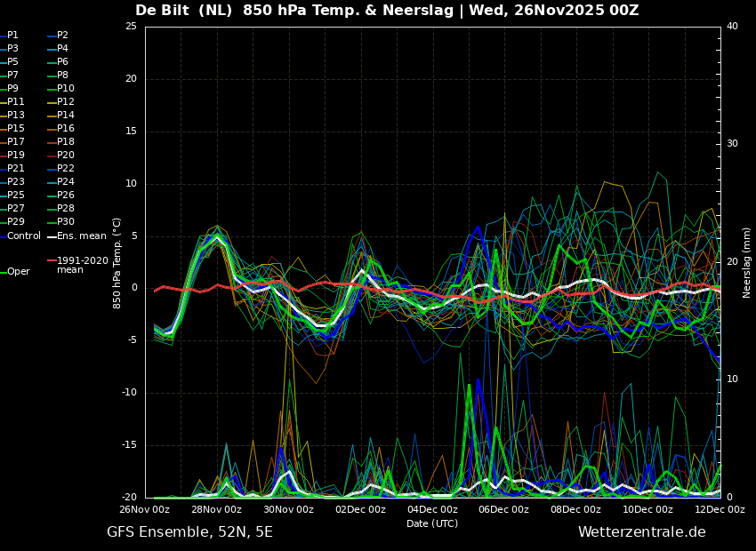Click the P1 legend entry
The height and width of the screenshot is (551, 756).
9,36
